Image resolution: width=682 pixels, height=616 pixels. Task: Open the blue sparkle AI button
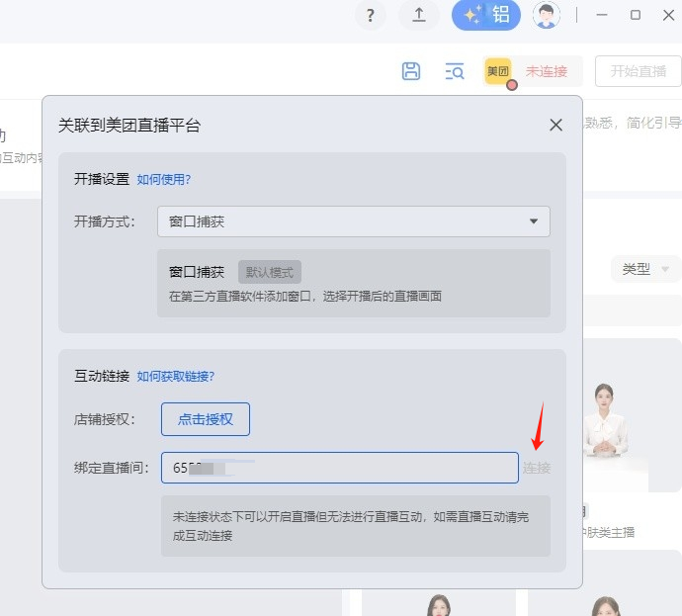(486, 15)
